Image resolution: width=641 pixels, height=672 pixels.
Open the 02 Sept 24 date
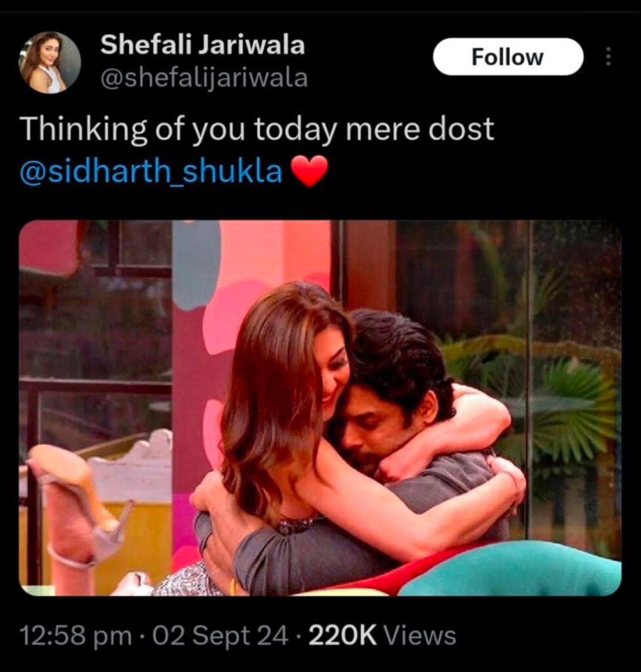(x=220, y=635)
